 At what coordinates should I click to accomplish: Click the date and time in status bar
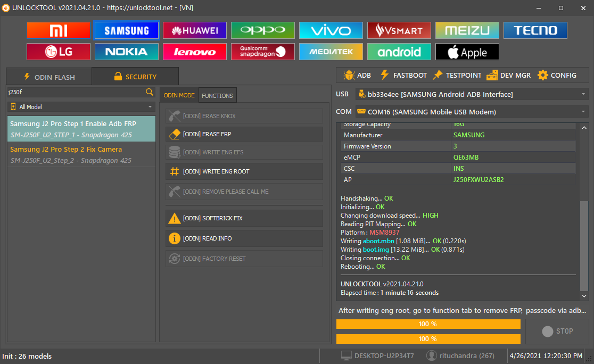pyautogui.click(x=546, y=355)
